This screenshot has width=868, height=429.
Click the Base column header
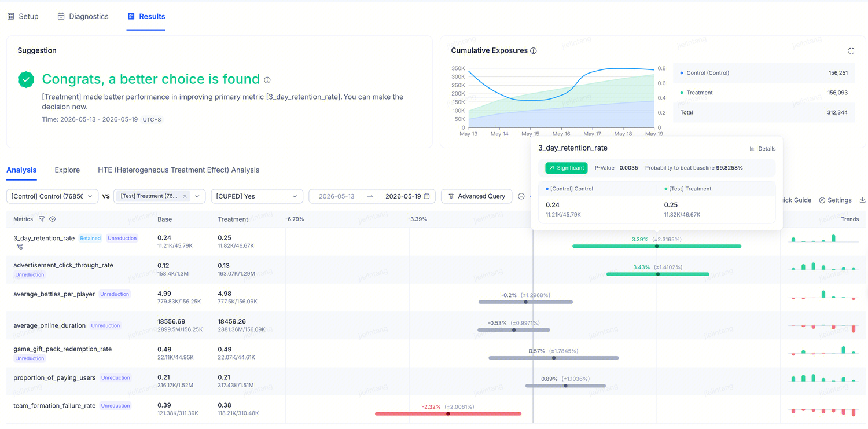coord(165,219)
